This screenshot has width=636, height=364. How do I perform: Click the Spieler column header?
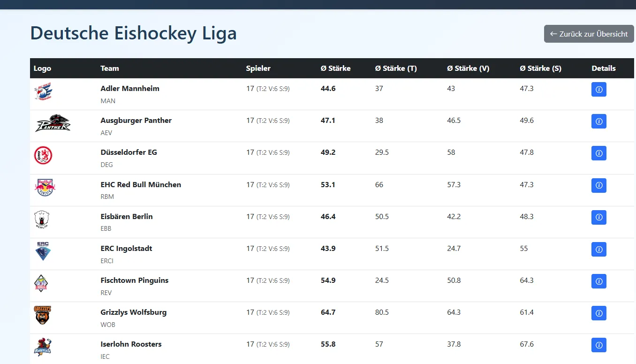(x=258, y=68)
